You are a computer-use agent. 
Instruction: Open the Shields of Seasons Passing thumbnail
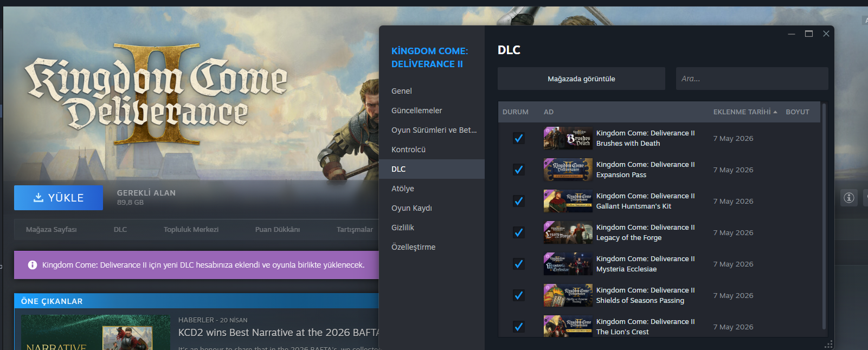point(568,295)
